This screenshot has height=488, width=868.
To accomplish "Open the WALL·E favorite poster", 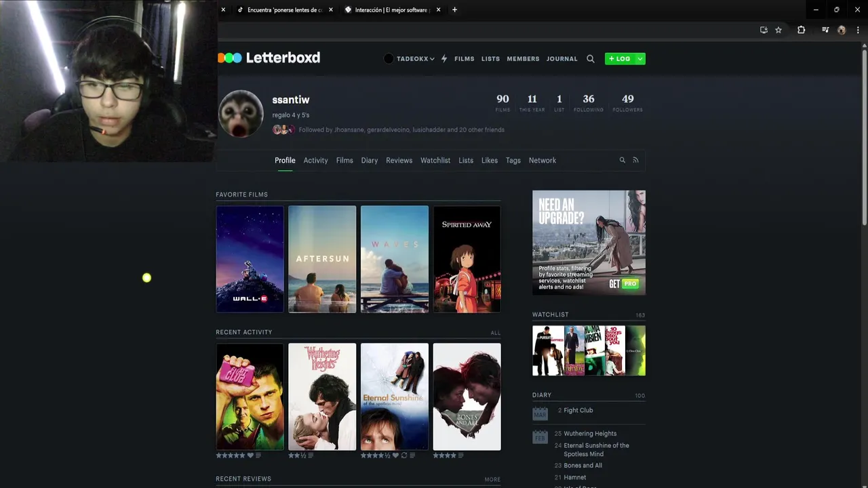I will point(250,260).
